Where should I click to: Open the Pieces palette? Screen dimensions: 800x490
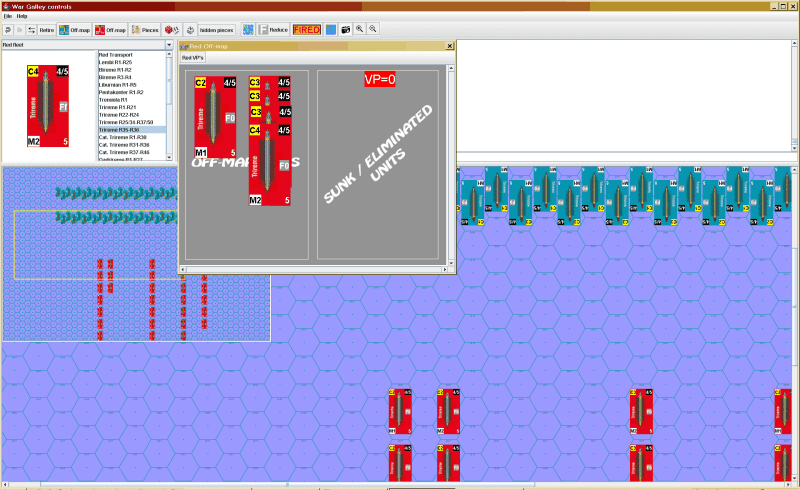pos(145,30)
